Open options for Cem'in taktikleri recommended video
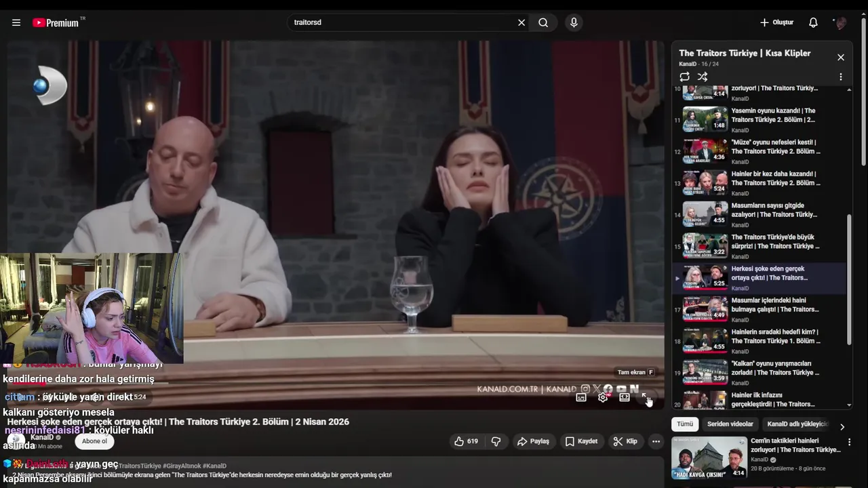 [849, 442]
